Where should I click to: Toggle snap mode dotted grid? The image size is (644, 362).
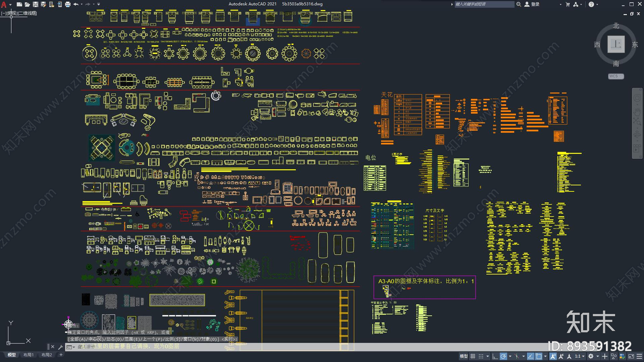[481, 356]
